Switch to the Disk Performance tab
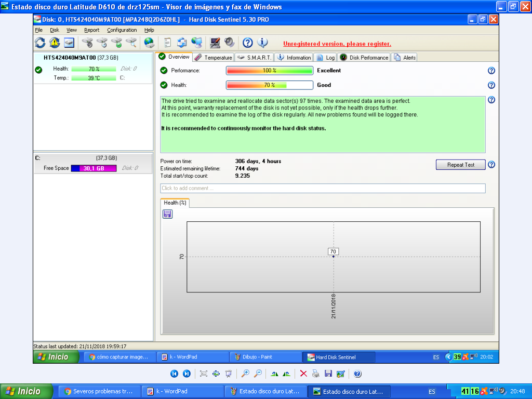Screen dimensions: 532x399 [x=364, y=58]
